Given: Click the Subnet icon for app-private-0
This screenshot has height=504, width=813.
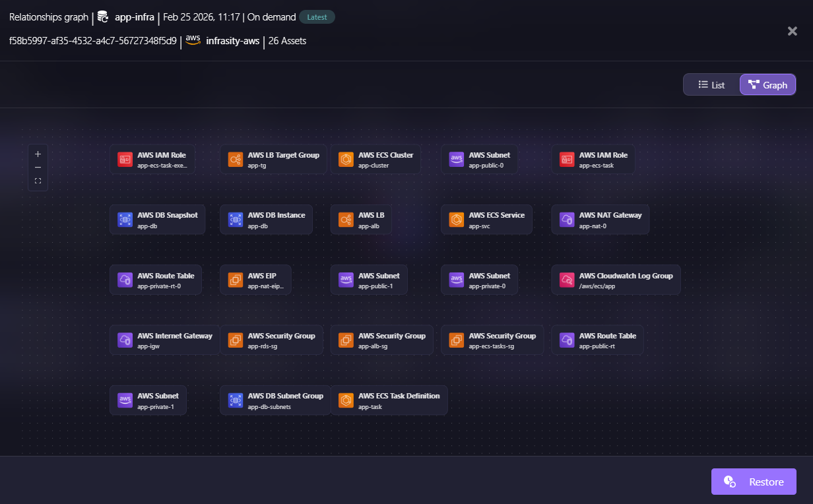Looking at the screenshot, I should coord(457,280).
